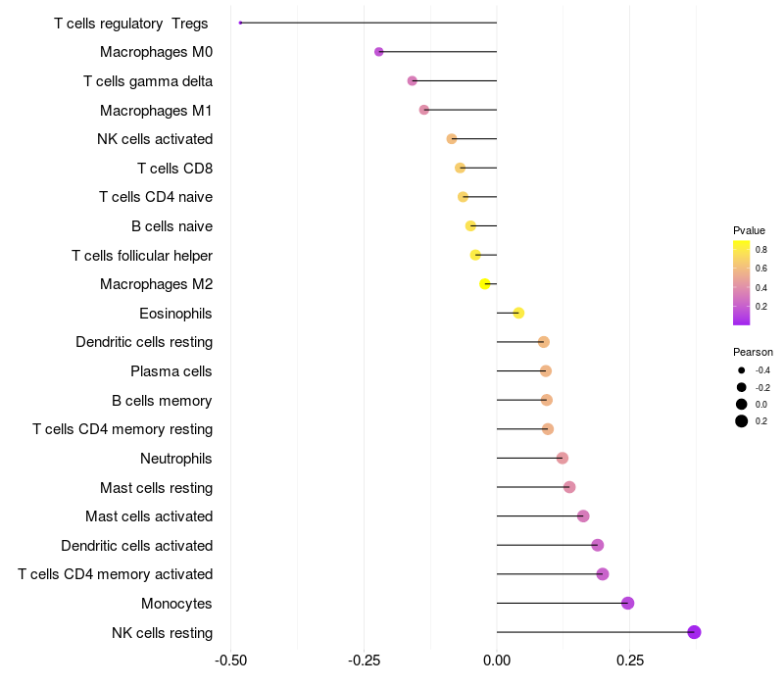The height and width of the screenshot is (686, 784).
Task: Select the Plasma cells axis label
Action: 171,371
